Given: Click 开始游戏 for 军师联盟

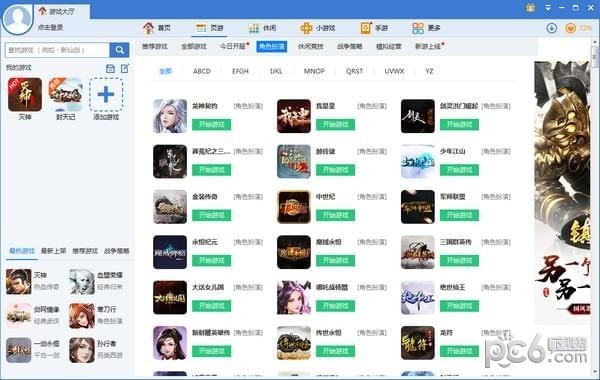Looking at the screenshot, I should pyautogui.click(x=459, y=215).
